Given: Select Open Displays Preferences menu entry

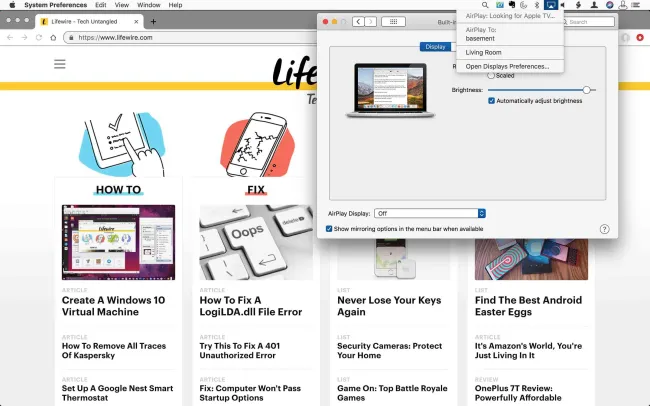Looking at the screenshot, I should tap(507, 66).
